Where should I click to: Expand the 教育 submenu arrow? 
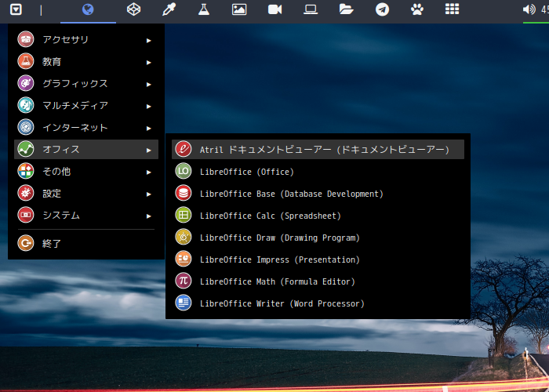point(149,63)
